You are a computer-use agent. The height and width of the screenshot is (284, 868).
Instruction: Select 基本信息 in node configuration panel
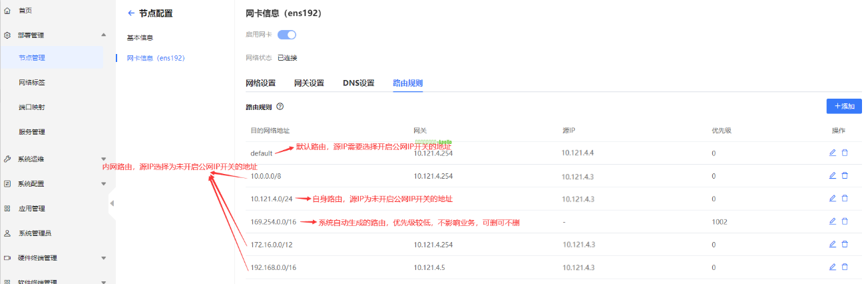140,37
